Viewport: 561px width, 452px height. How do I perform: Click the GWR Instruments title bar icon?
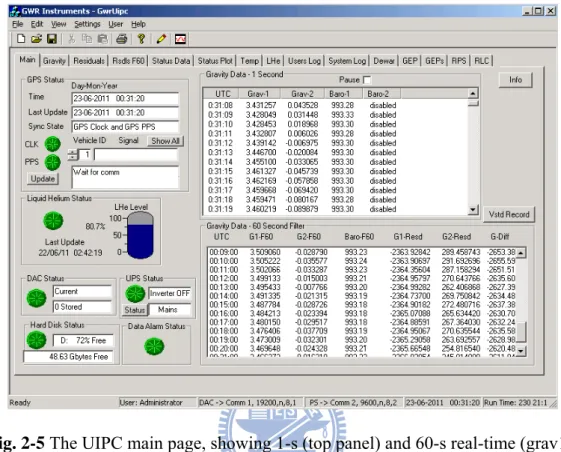(15, 11)
